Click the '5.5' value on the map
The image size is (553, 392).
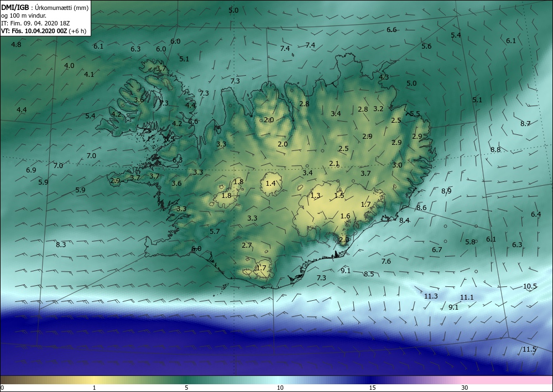(x=415, y=113)
